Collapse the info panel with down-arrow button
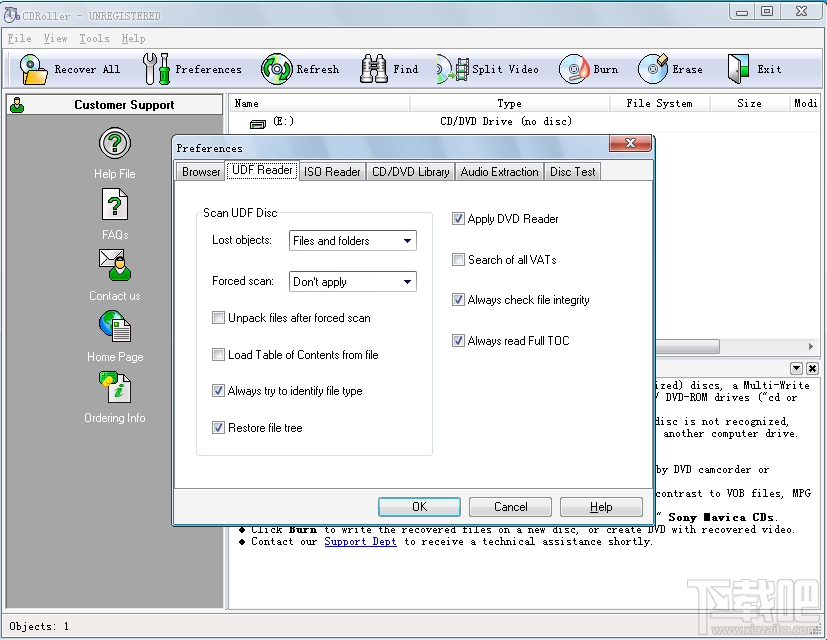 tap(796, 368)
